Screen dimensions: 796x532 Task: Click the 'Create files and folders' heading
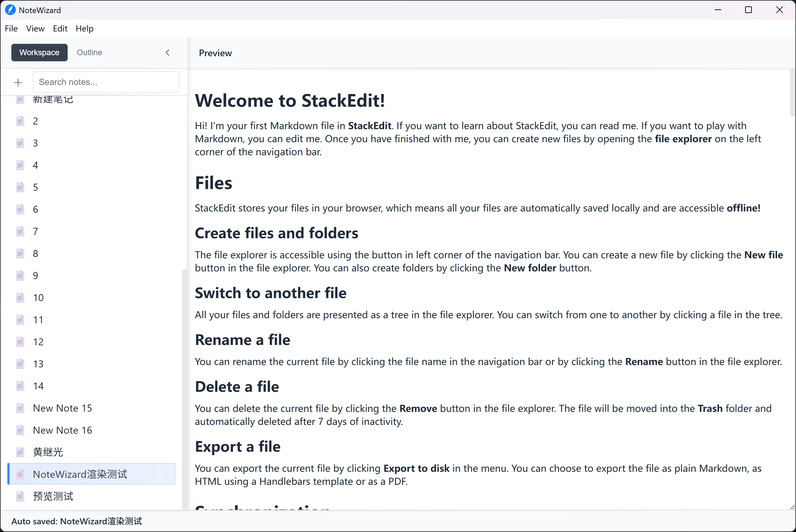(x=276, y=234)
